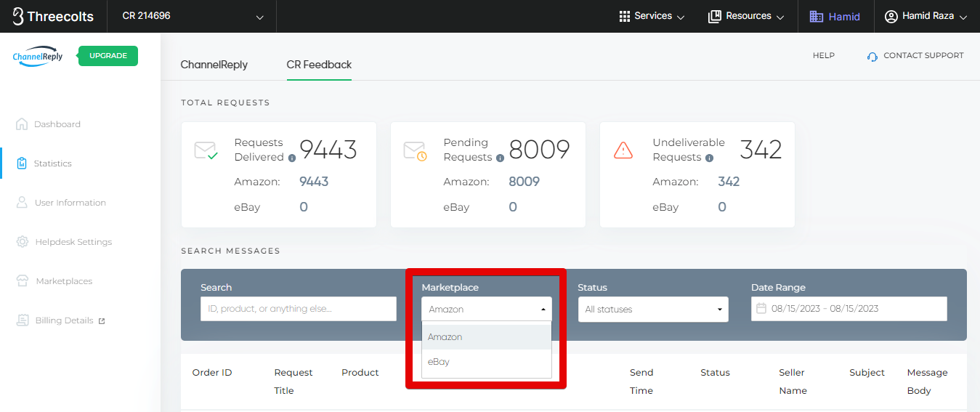
Task: Click the Hamid Raza user avatar icon
Action: coord(891,16)
